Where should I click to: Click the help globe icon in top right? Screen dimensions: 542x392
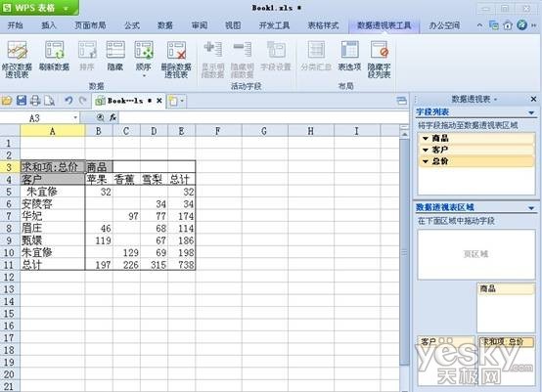click(x=522, y=24)
